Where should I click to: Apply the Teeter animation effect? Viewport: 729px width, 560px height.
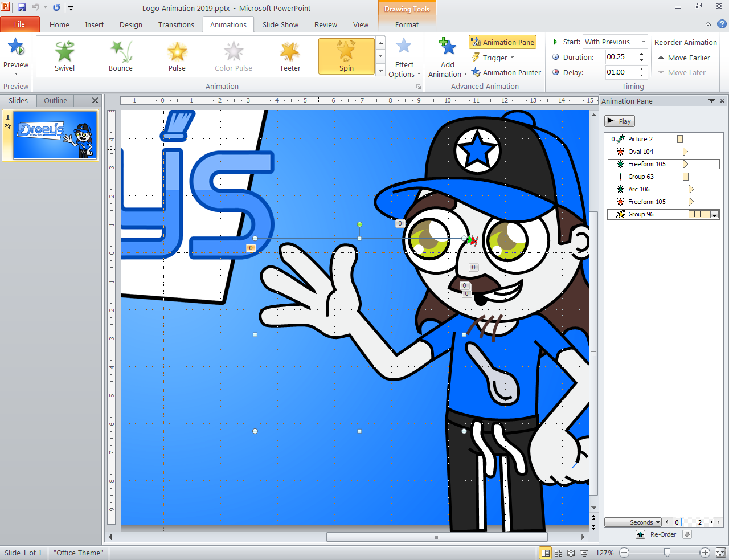[290, 56]
